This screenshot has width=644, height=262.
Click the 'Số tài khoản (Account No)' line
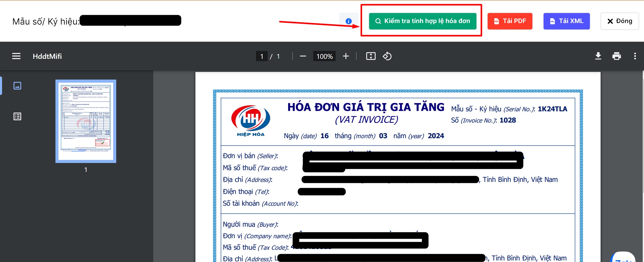261,203
